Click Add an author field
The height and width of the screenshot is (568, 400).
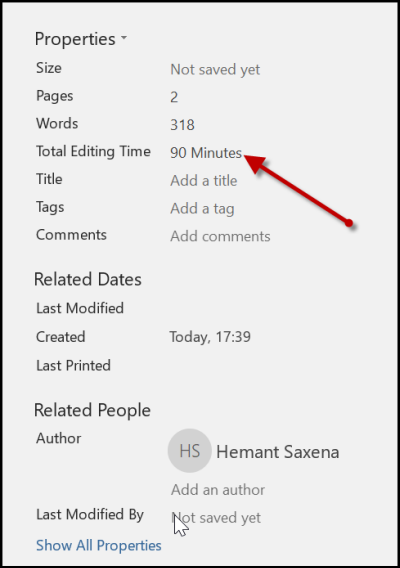click(x=218, y=490)
